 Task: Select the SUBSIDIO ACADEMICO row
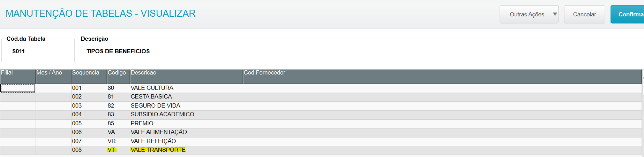[x=162, y=115]
